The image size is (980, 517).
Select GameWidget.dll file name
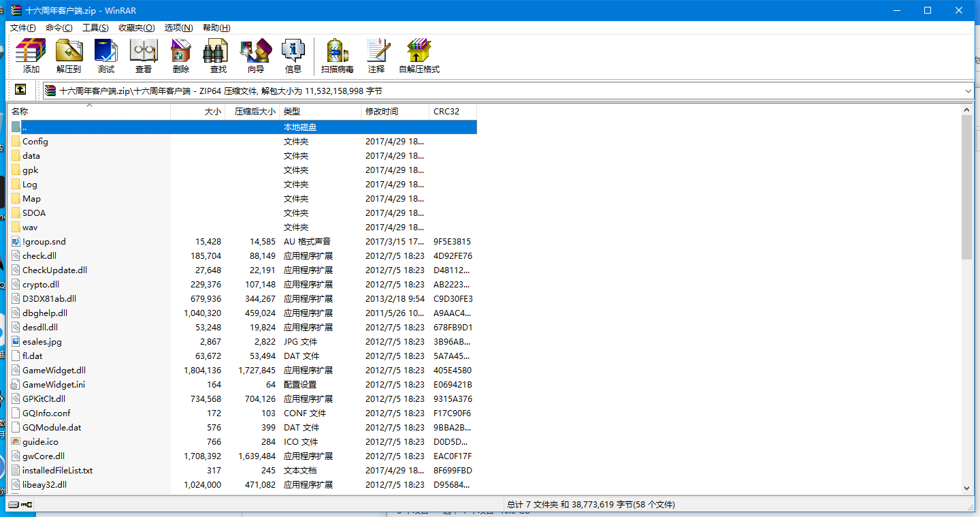coord(54,371)
